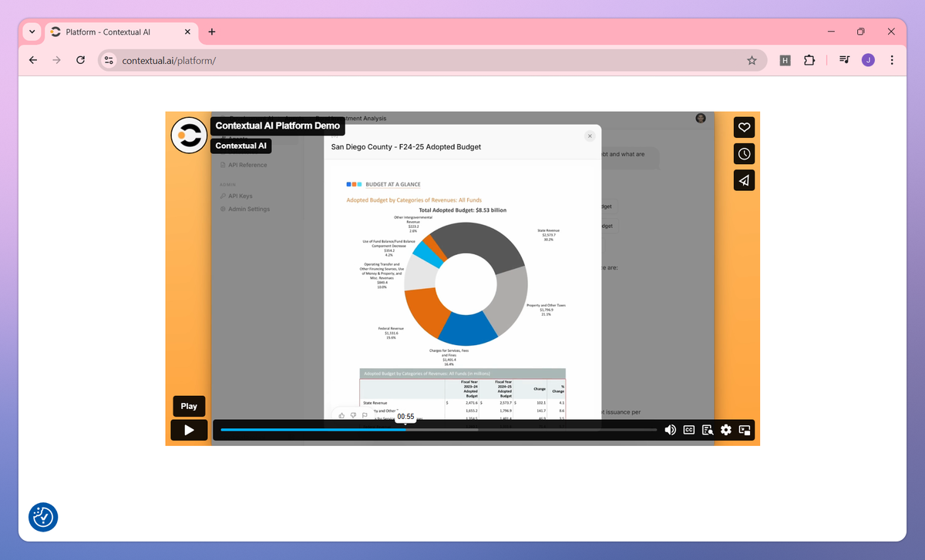Play the video
The width and height of the screenshot is (925, 560).
189,430
